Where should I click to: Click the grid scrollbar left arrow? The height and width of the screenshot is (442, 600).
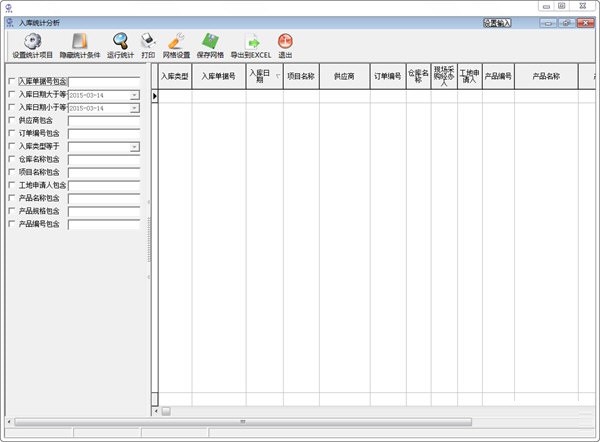click(155, 411)
